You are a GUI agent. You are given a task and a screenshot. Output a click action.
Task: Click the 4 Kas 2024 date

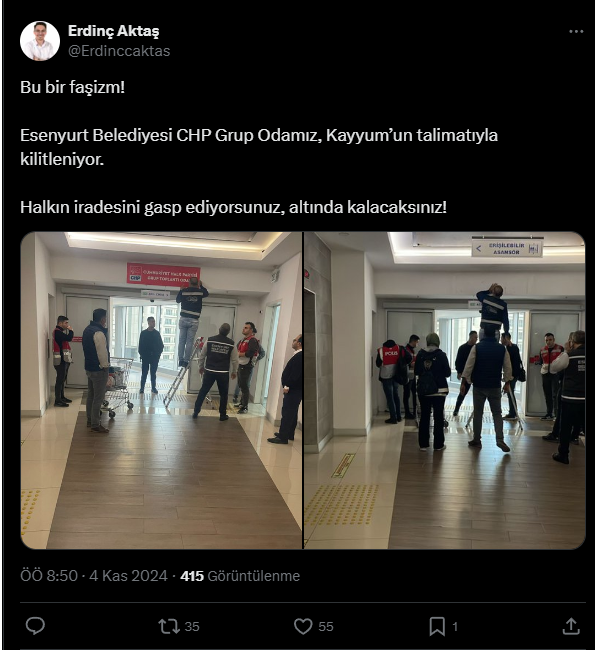tap(128, 576)
